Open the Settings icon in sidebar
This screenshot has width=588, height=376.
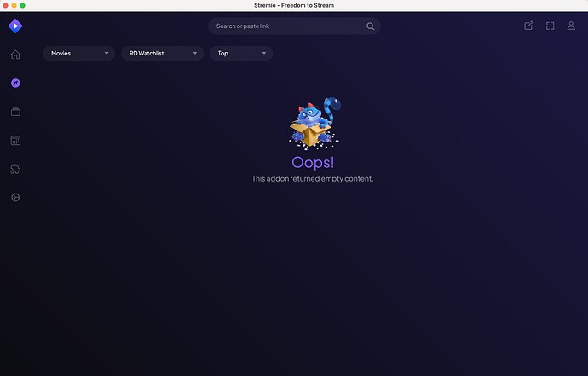pyautogui.click(x=15, y=198)
